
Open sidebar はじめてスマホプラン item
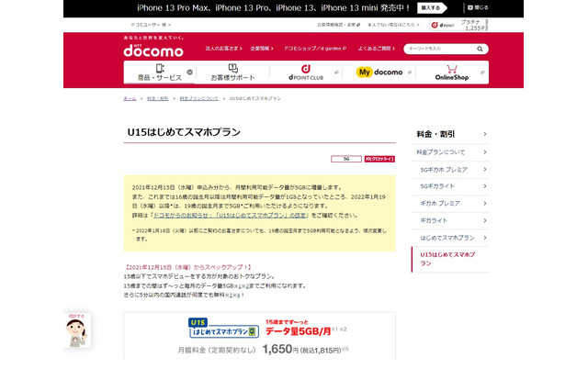(x=450, y=238)
